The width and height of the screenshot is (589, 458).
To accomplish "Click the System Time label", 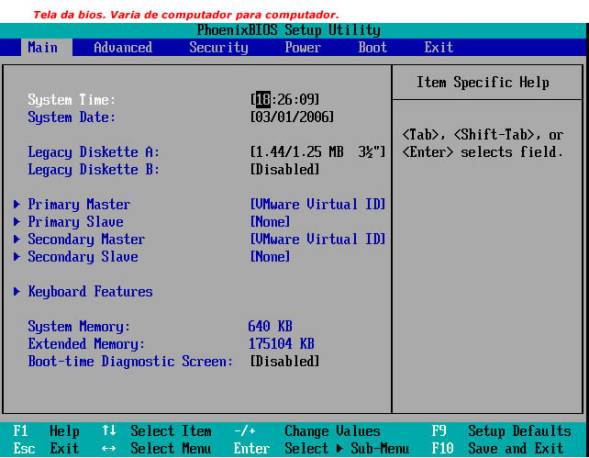I will pos(71,100).
